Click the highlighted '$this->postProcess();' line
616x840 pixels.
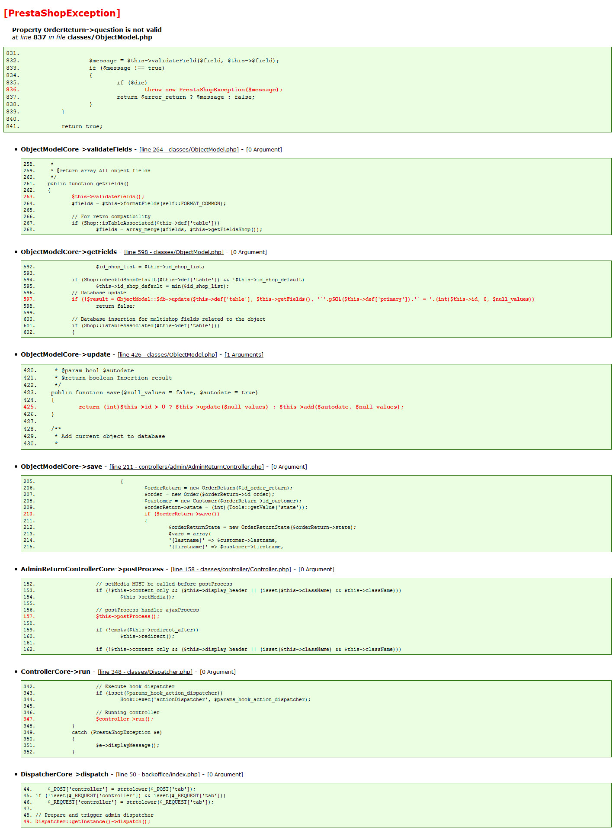[x=128, y=617]
